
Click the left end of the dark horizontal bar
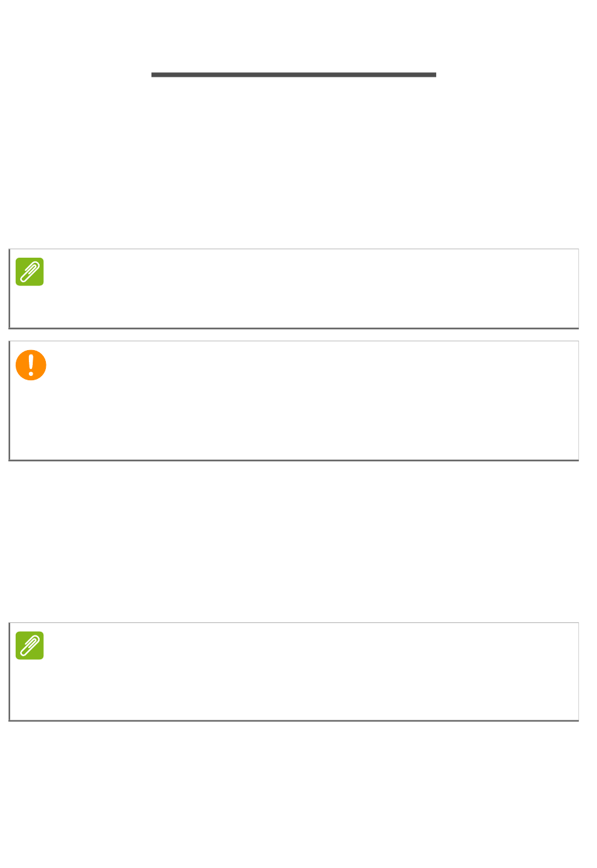(155, 75)
